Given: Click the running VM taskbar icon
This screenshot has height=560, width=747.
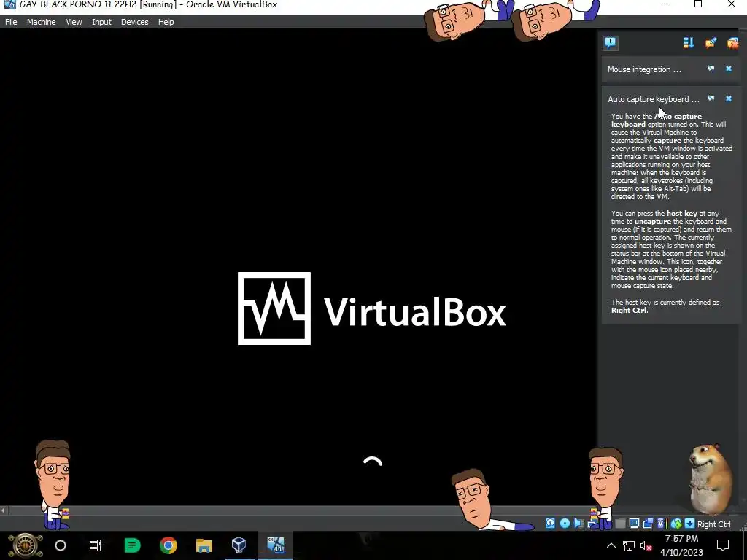Looking at the screenshot, I should click(275, 545).
